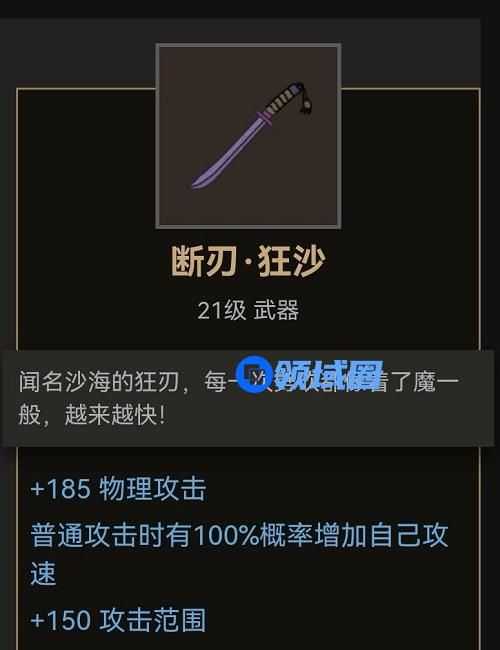500x650 pixels.
Task: Click the gray item icon frame
Action: pos(248,136)
